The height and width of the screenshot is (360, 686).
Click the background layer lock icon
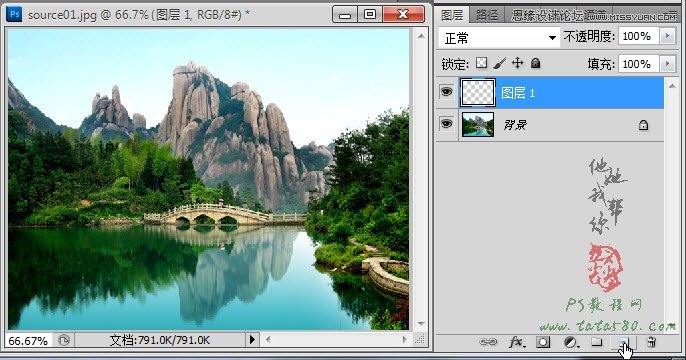coord(643,125)
